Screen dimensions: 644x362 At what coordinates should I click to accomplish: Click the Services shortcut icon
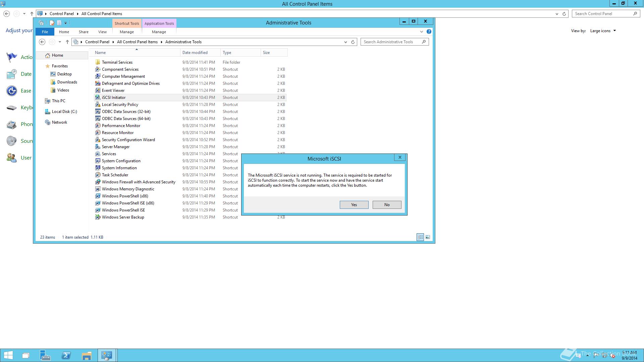(98, 154)
